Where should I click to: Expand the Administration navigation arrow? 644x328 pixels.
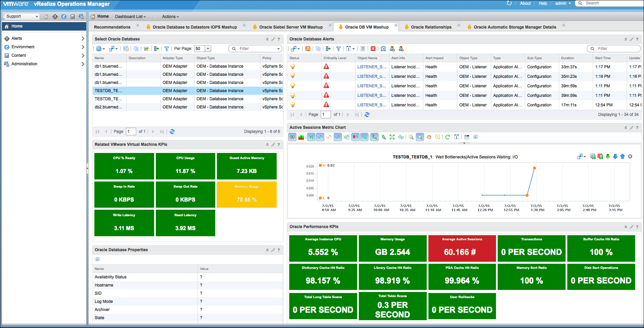click(x=83, y=64)
